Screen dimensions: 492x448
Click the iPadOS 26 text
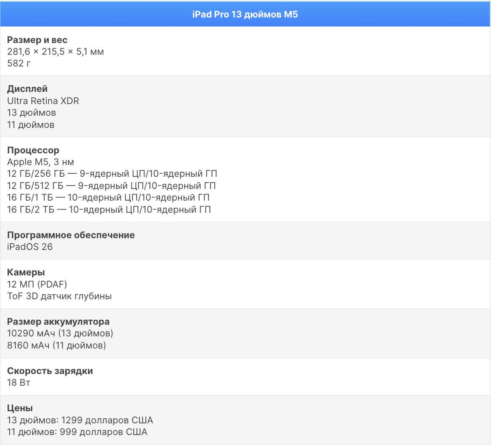pyautogui.click(x=30, y=247)
